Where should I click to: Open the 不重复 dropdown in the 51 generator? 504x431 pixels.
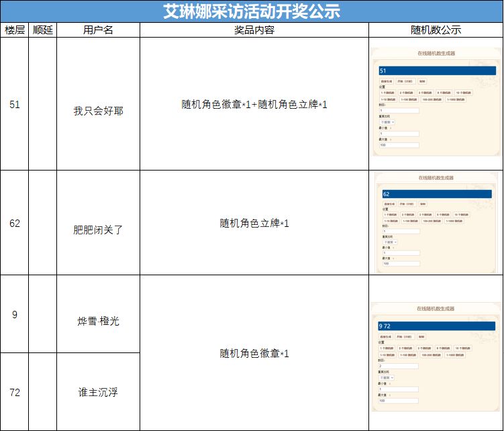point(387,122)
